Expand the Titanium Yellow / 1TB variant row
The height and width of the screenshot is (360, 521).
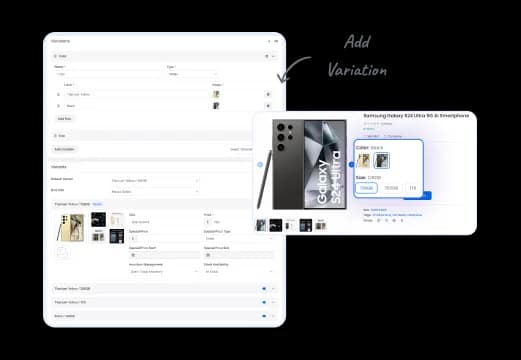273,302
